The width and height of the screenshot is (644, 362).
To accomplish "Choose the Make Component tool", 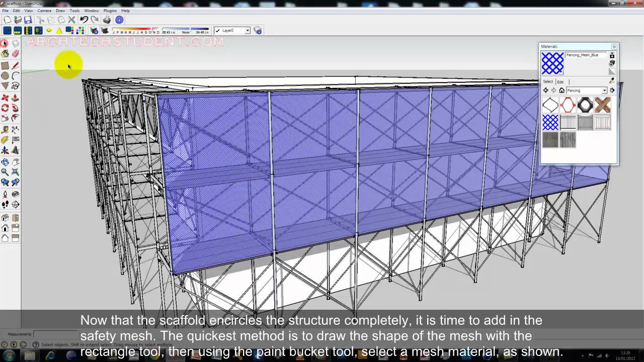I will coord(16,44).
